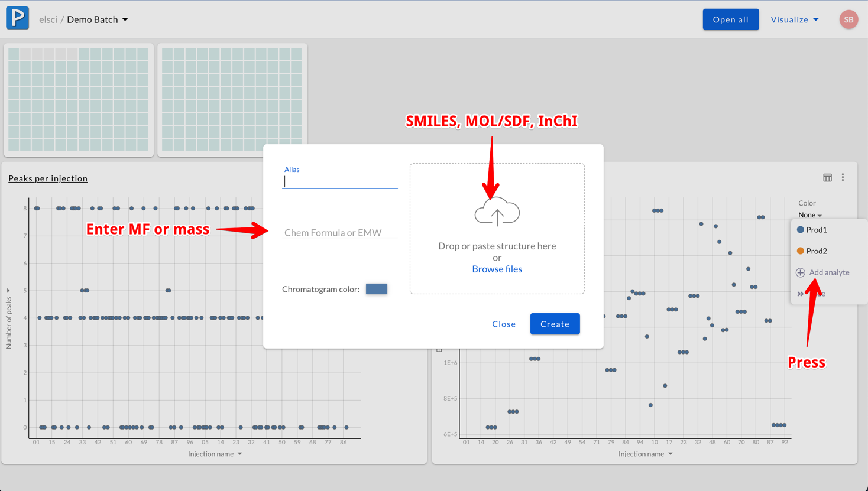Screen dimensions: 868x491
Task: Click the orange Prod2 color dot
Action: [x=801, y=251]
